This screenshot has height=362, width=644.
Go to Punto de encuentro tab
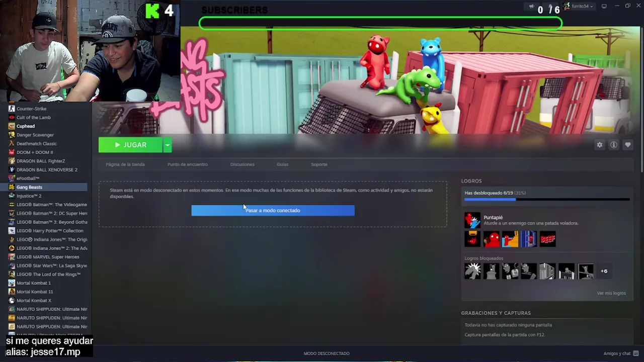point(187,164)
